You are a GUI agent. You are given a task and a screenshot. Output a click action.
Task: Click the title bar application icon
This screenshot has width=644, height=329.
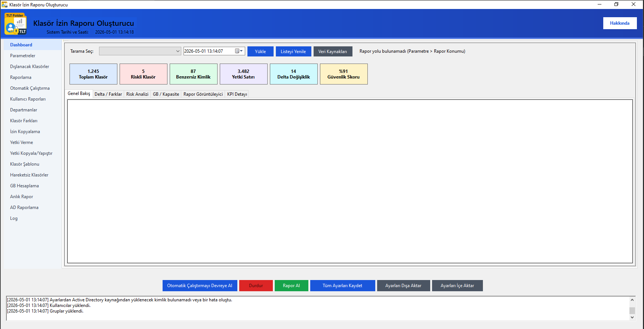(x=4, y=4)
